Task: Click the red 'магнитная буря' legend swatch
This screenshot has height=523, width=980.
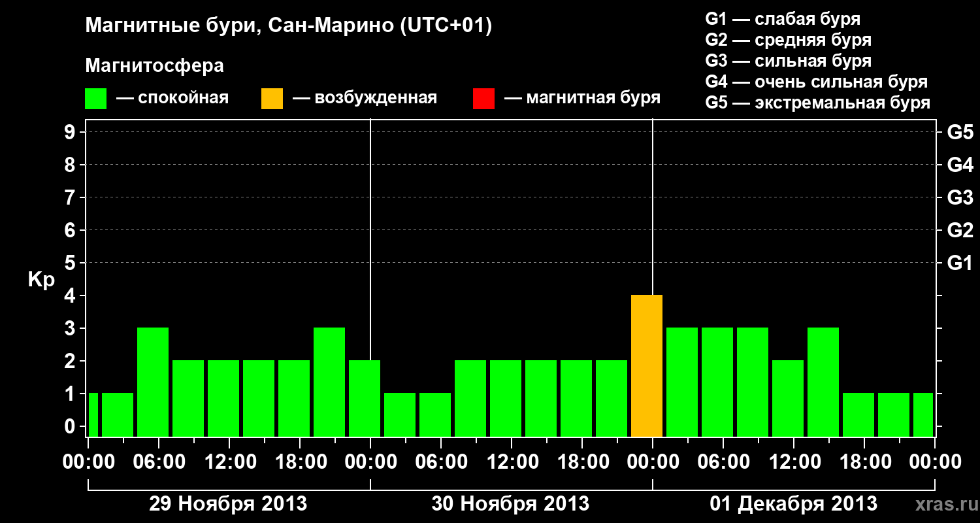Action: pyautogui.click(x=483, y=99)
